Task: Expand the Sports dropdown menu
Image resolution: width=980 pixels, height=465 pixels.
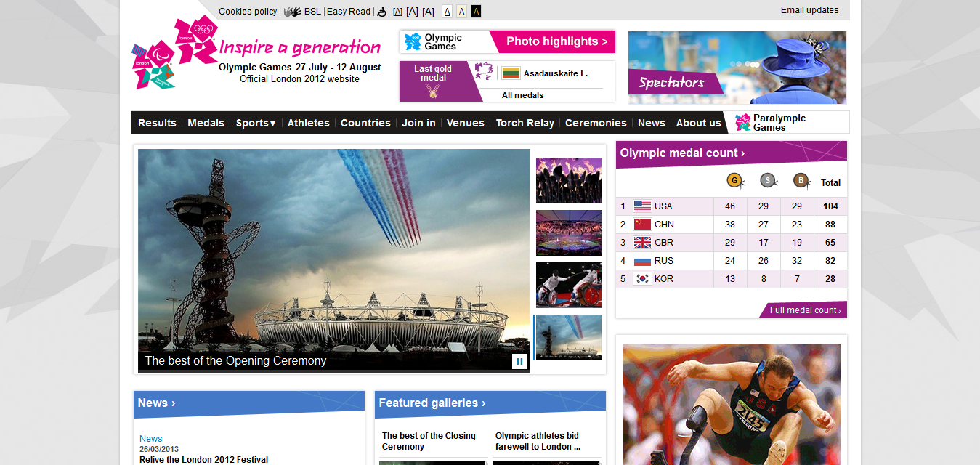Action: coord(256,123)
